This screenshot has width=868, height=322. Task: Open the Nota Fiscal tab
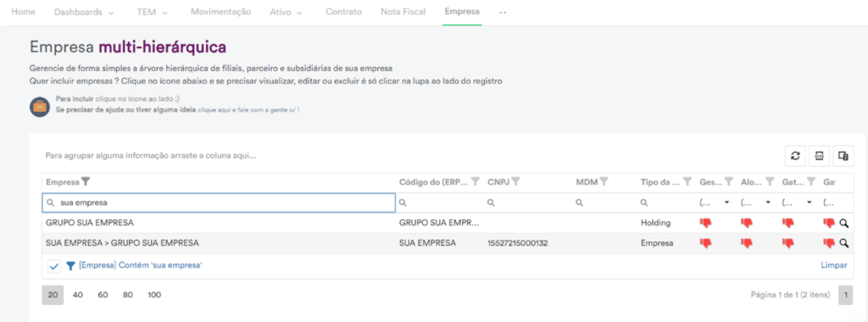point(403,12)
